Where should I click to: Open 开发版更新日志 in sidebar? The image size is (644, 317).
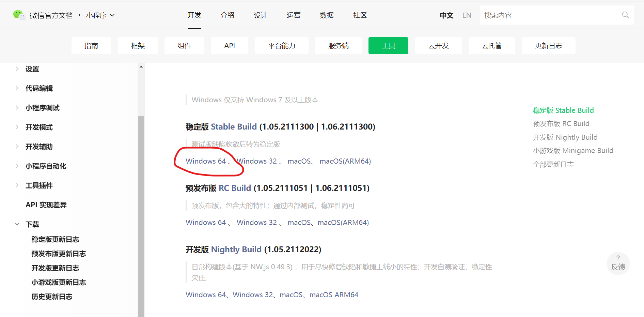pyautogui.click(x=55, y=268)
